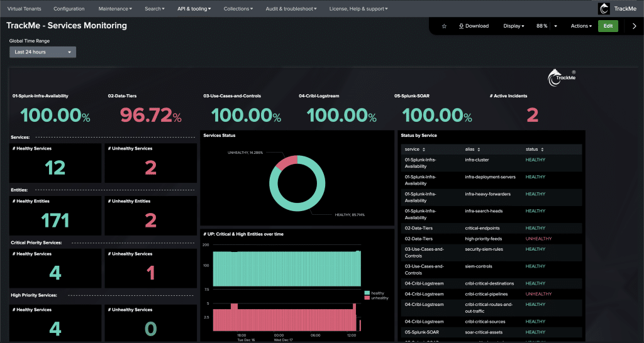Click the green Edit button
This screenshot has width=644, height=343.
[x=608, y=26]
